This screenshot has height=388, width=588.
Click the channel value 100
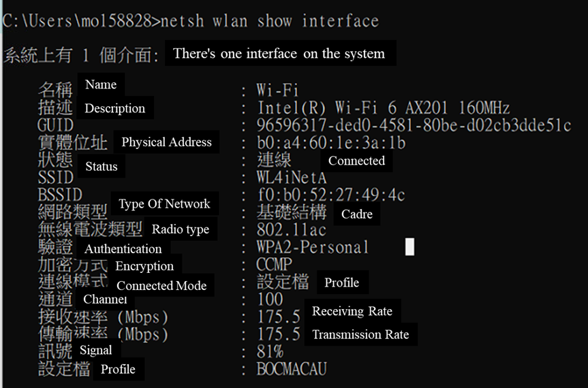270,300
